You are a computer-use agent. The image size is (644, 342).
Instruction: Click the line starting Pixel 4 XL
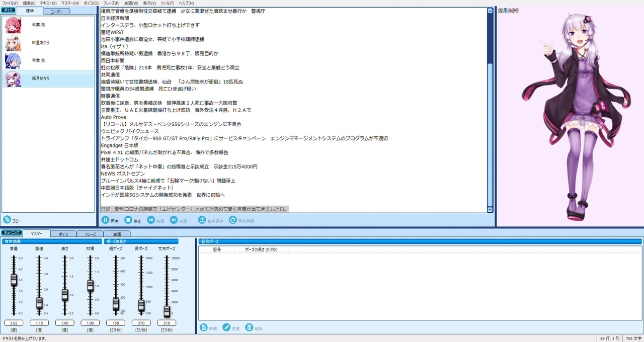[165, 152]
